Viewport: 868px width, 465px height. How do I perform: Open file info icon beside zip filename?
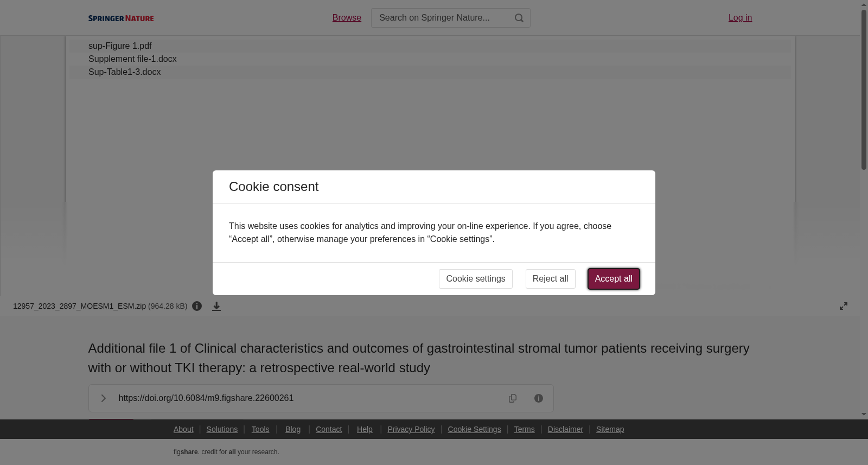(x=197, y=306)
